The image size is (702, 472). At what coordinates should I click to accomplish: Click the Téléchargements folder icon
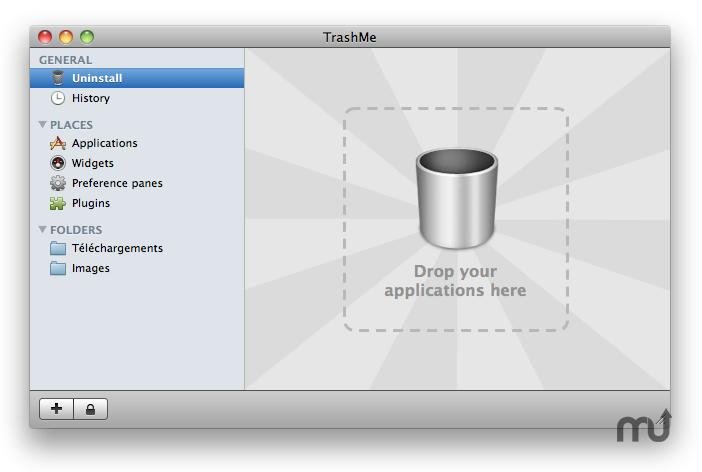[x=58, y=248]
